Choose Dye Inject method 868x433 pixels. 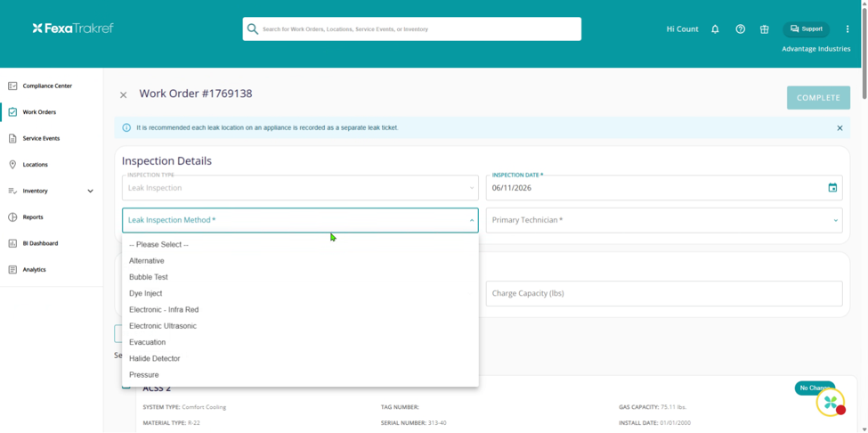(300, 293)
